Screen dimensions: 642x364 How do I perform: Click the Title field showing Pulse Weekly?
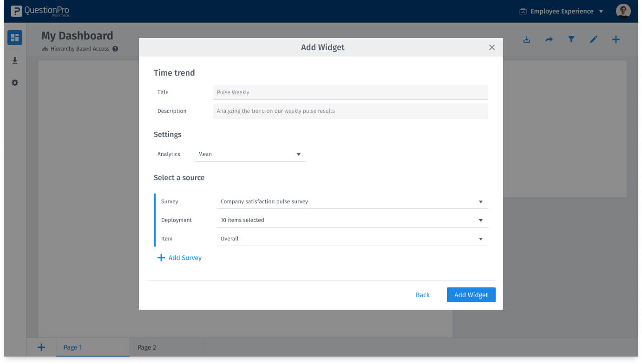[x=350, y=92]
